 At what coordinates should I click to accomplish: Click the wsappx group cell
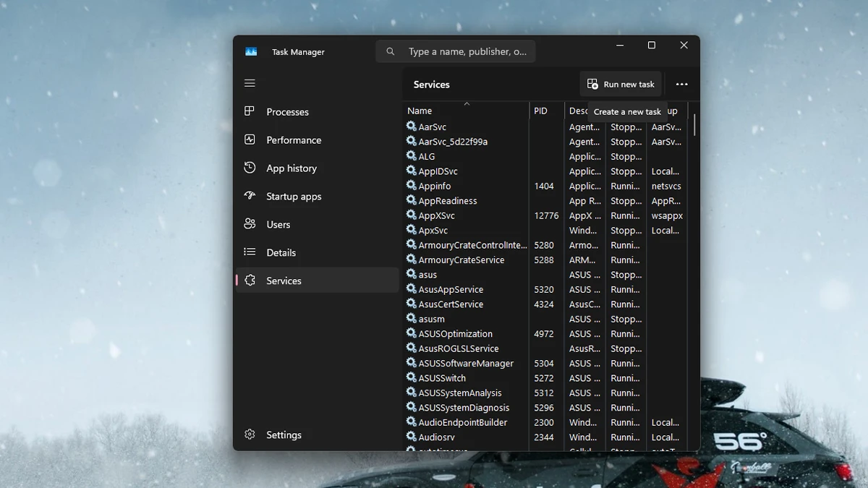click(667, 215)
